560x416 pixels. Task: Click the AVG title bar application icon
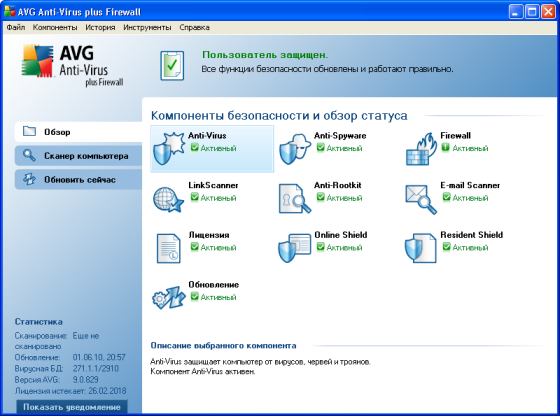(10, 11)
